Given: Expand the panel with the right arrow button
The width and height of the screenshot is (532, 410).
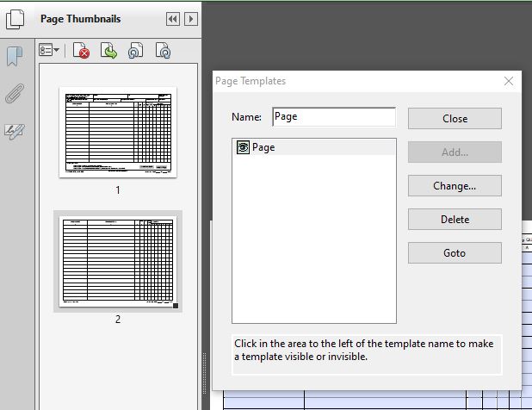Looking at the screenshot, I should point(191,19).
